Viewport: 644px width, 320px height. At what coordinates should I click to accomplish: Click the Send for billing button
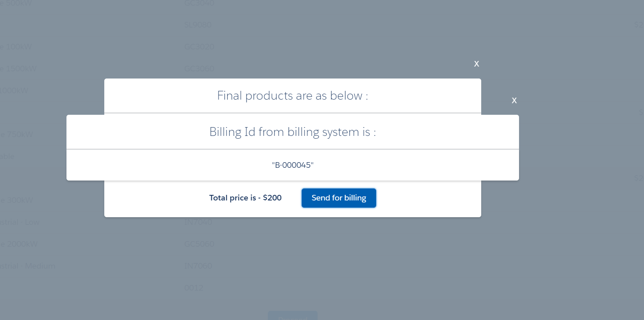339,198
